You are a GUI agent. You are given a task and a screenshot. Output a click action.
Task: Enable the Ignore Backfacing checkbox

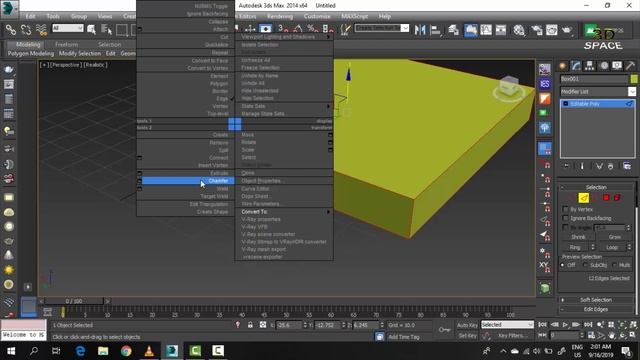point(565,218)
